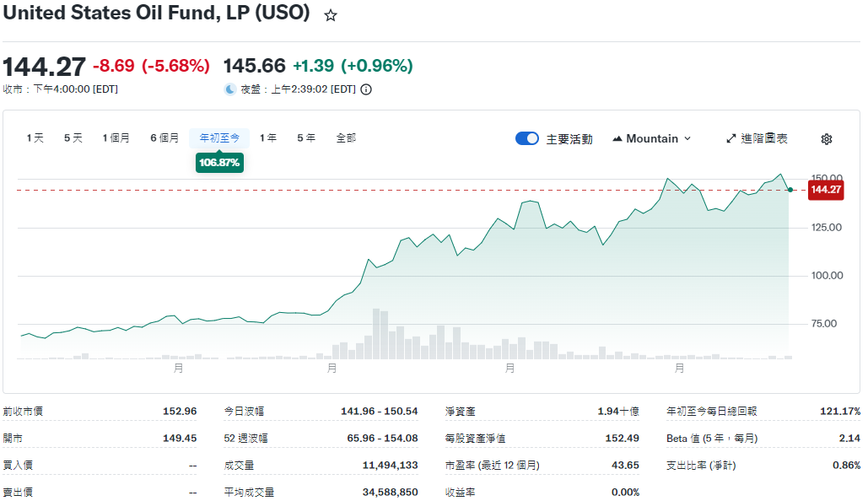Click the closing price 144.27 headline
This screenshot has height=501, width=868.
coord(44,67)
